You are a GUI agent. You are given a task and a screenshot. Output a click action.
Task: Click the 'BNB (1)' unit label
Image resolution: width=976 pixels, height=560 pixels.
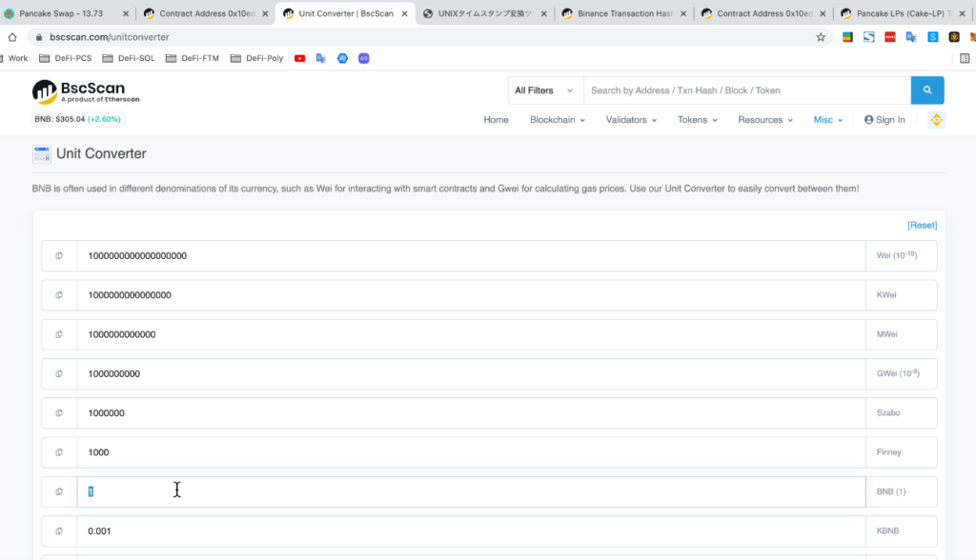pyautogui.click(x=891, y=491)
